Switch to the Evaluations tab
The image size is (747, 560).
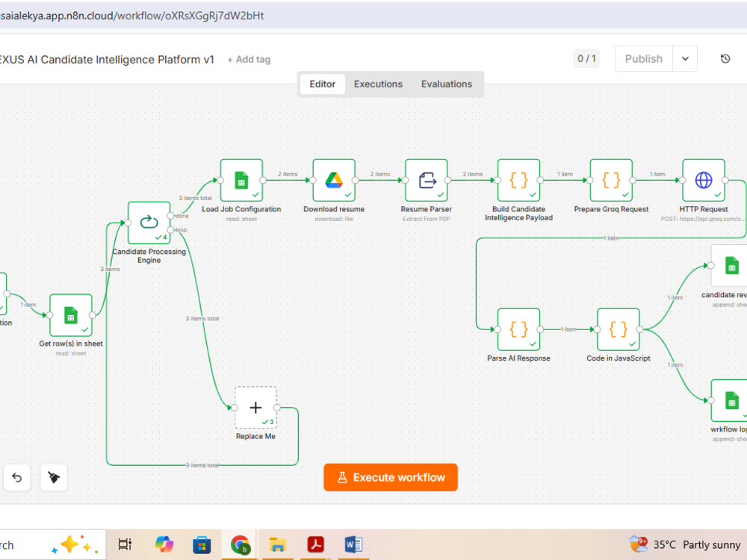[447, 84]
